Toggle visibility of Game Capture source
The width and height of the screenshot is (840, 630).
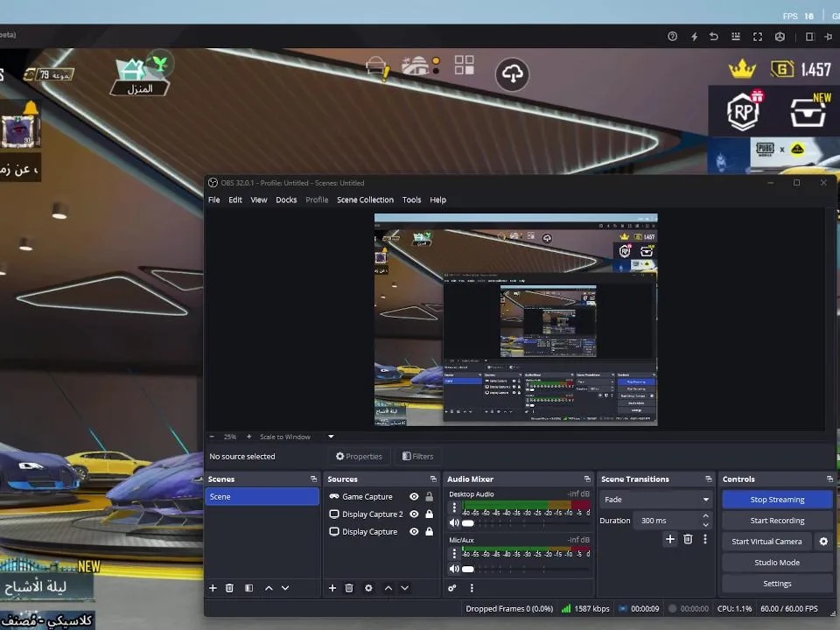tap(414, 497)
